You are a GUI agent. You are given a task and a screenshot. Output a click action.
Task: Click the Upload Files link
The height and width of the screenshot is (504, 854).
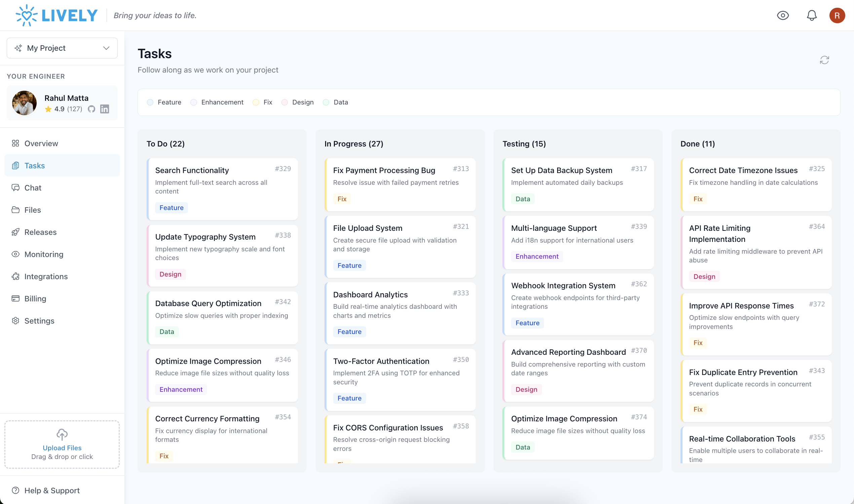point(62,448)
